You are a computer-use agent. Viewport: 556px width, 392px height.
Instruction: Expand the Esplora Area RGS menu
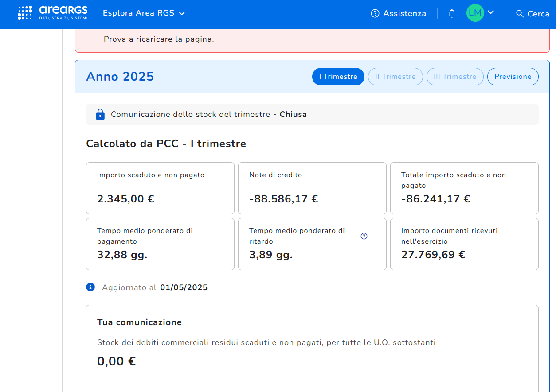point(144,13)
